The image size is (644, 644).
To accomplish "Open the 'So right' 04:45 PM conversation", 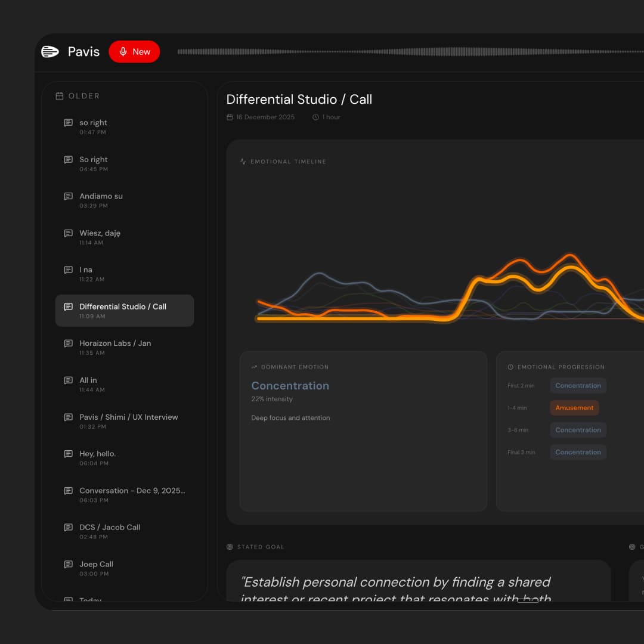I will tap(125, 163).
